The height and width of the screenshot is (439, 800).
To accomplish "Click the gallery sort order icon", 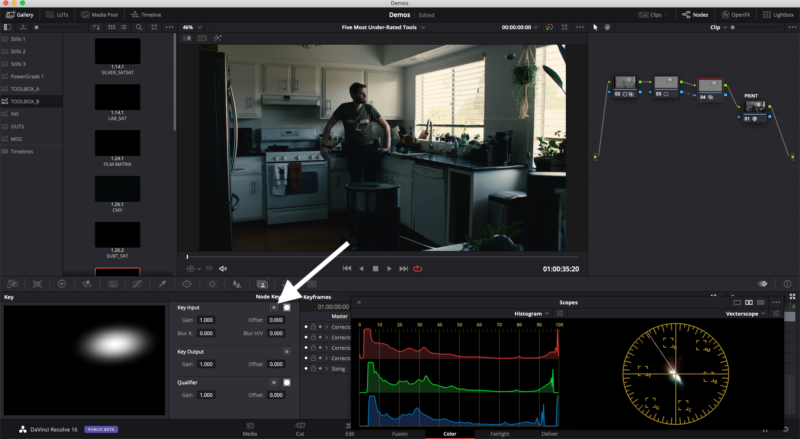I will coord(95,27).
